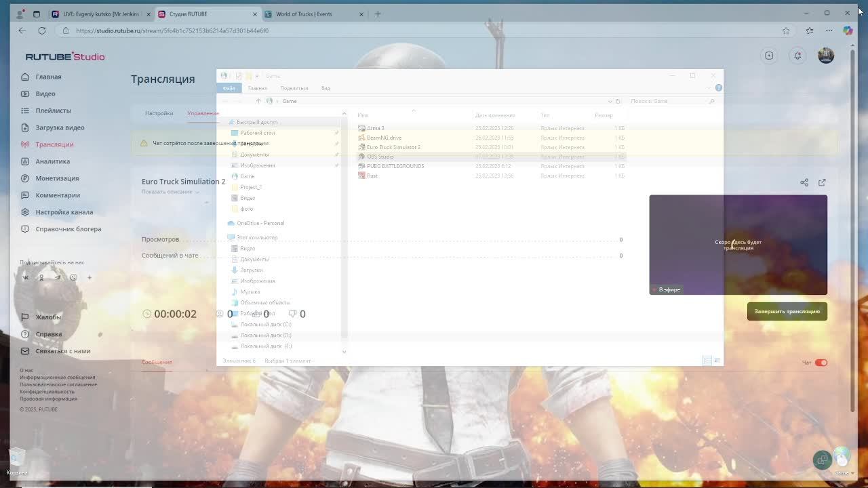This screenshot has height=488, width=868.
Task: Open notifications bell in RUTUBE header
Action: click(797, 56)
